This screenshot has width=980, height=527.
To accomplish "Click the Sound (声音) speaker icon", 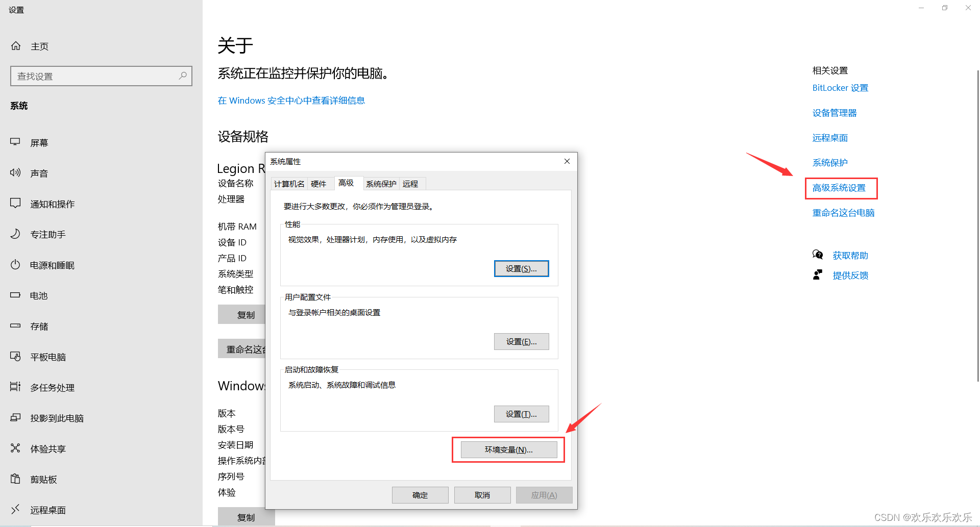I will pyautogui.click(x=15, y=173).
